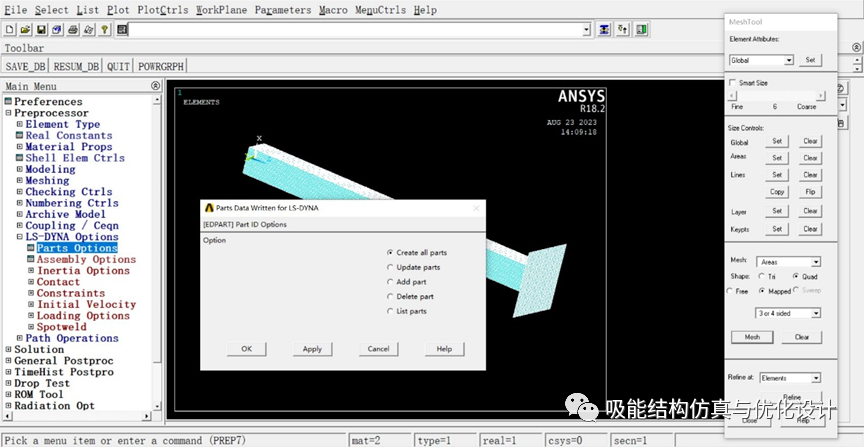The image size is (864, 447).
Task: Select Mapped meshing radio button
Action: [x=762, y=291]
